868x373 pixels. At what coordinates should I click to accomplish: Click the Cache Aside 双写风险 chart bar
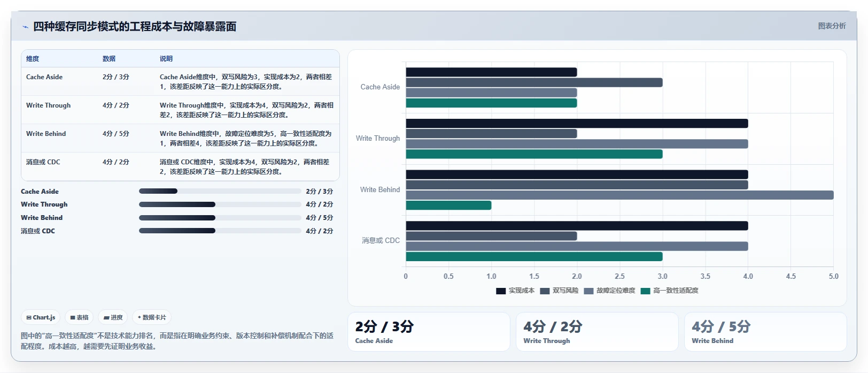tap(534, 82)
